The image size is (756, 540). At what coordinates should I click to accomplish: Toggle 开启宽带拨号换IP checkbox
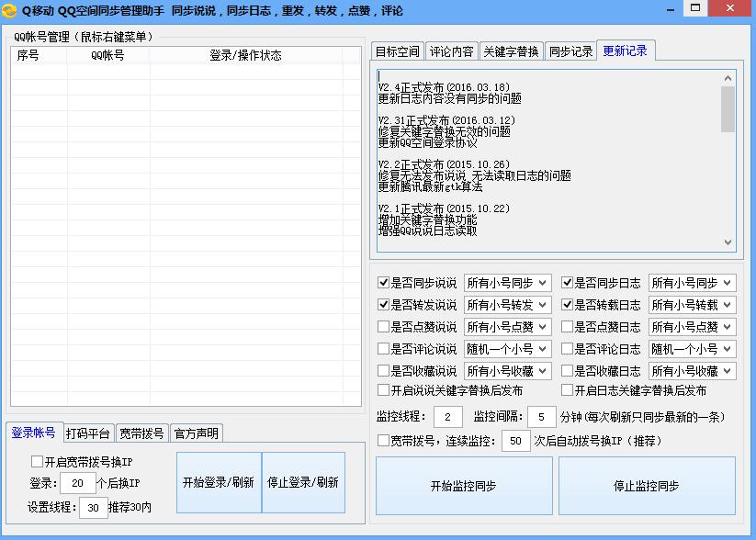tap(37, 462)
